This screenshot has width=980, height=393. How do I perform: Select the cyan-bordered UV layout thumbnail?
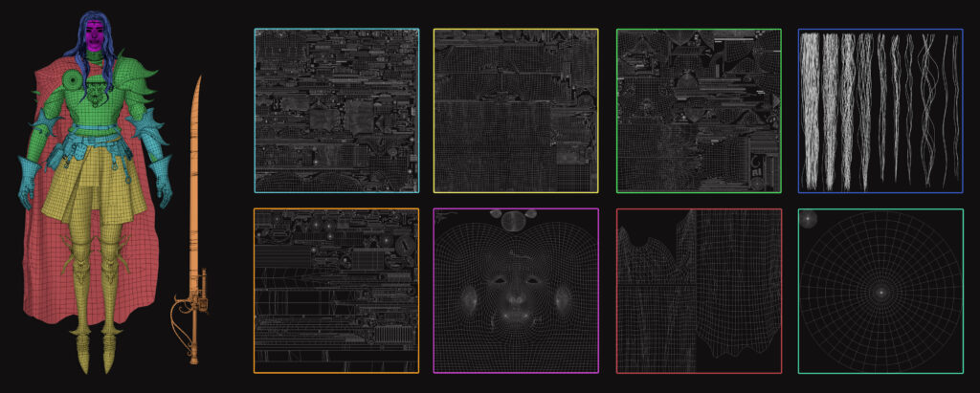(x=337, y=111)
